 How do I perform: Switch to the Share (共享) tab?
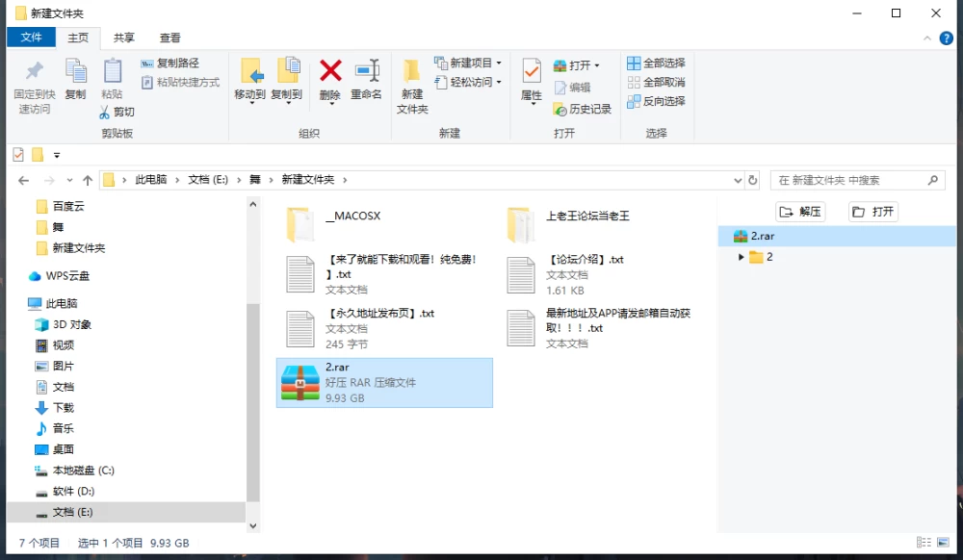pos(124,38)
